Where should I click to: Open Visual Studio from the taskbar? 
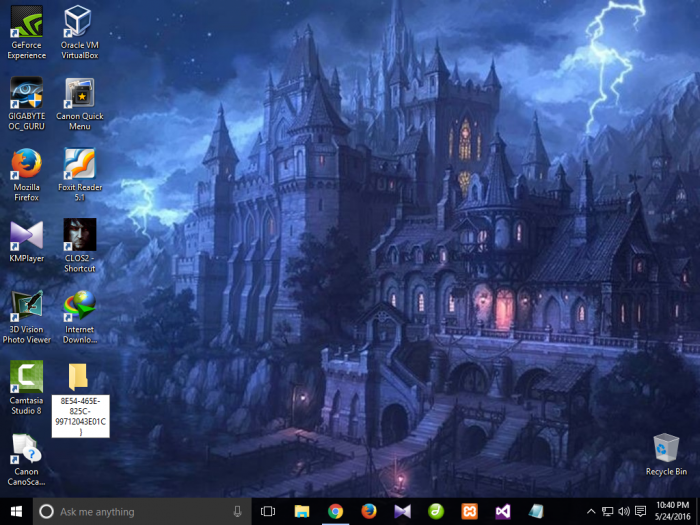pos(503,512)
